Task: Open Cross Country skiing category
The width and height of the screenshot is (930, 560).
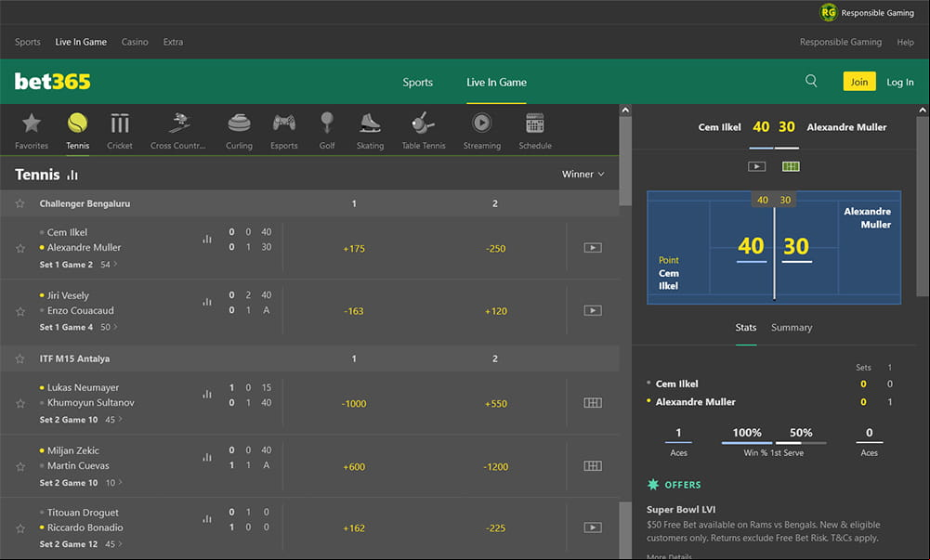Action: tap(178, 131)
